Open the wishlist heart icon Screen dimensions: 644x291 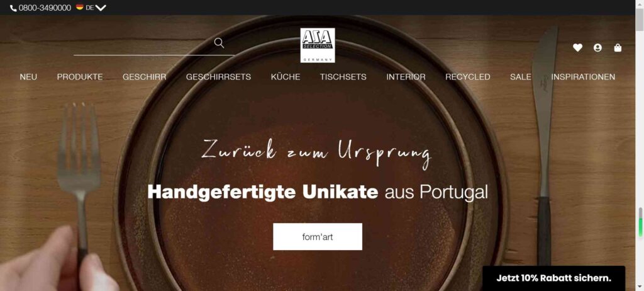pyautogui.click(x=577, y=48)
